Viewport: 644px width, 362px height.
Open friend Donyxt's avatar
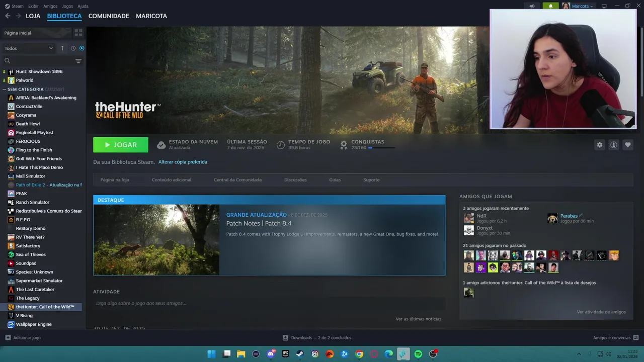(469, 230)
